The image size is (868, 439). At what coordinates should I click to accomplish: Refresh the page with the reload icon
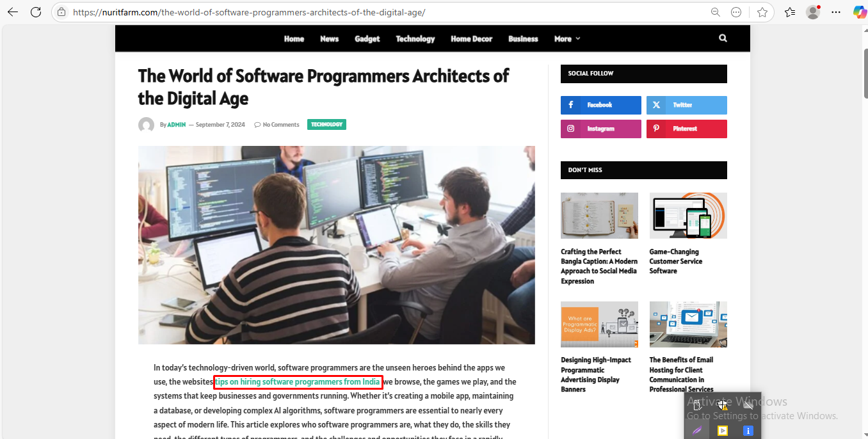[36, 12]
